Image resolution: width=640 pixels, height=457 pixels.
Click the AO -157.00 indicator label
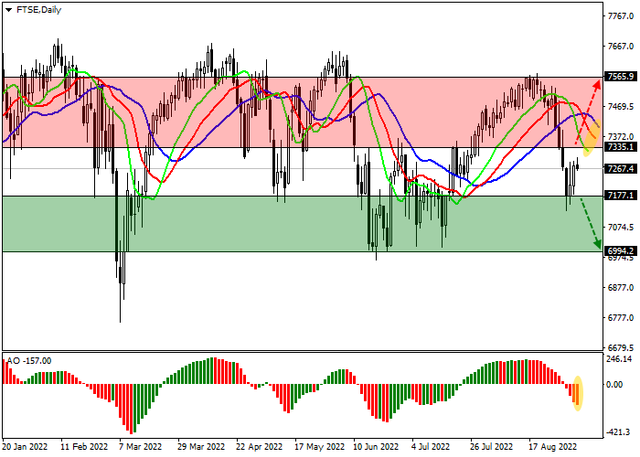(x=28, y=360)
